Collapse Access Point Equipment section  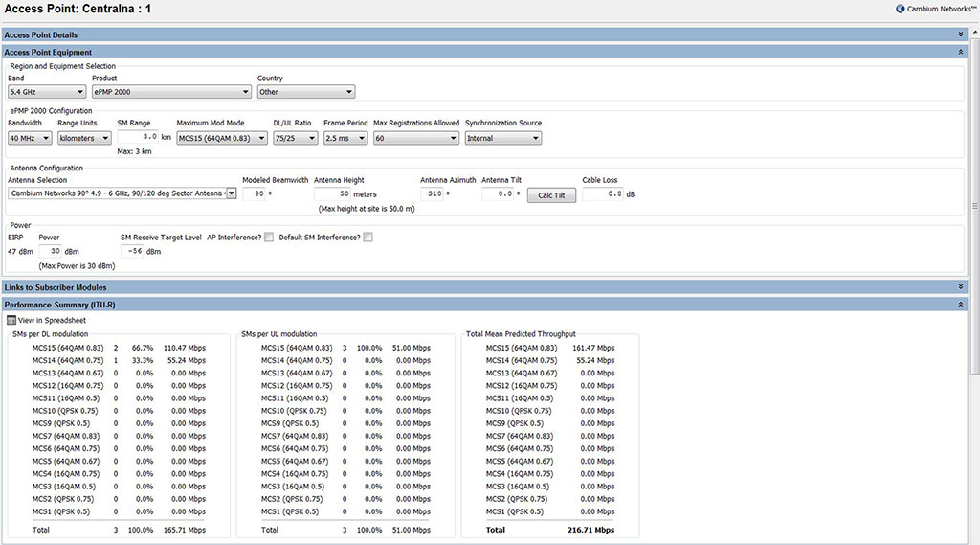click(961, 52)
